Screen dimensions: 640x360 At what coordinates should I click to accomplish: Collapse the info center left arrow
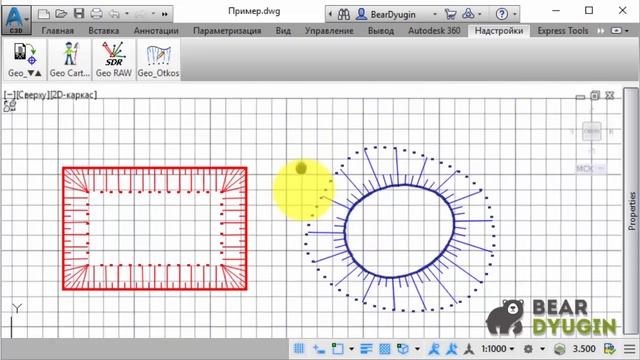330,14
